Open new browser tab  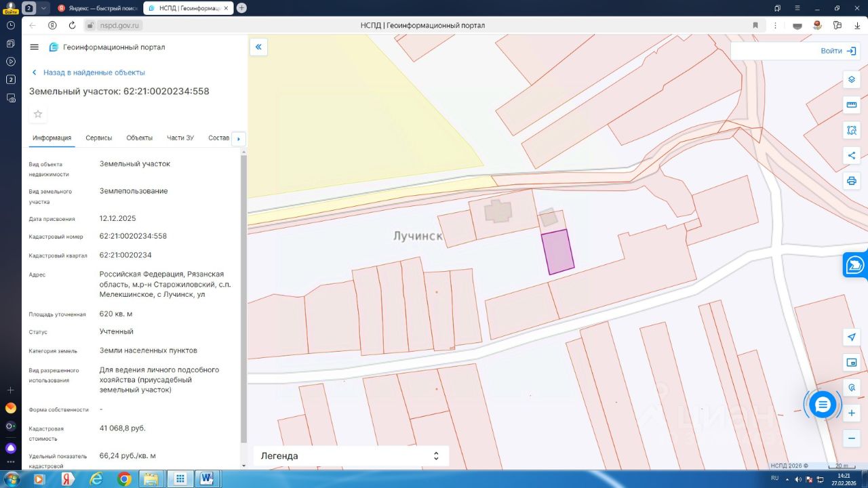tap(241, 7)
